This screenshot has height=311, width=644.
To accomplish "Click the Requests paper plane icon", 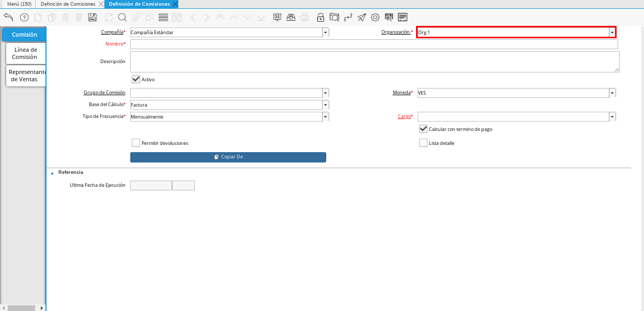I will coord(362,17).
